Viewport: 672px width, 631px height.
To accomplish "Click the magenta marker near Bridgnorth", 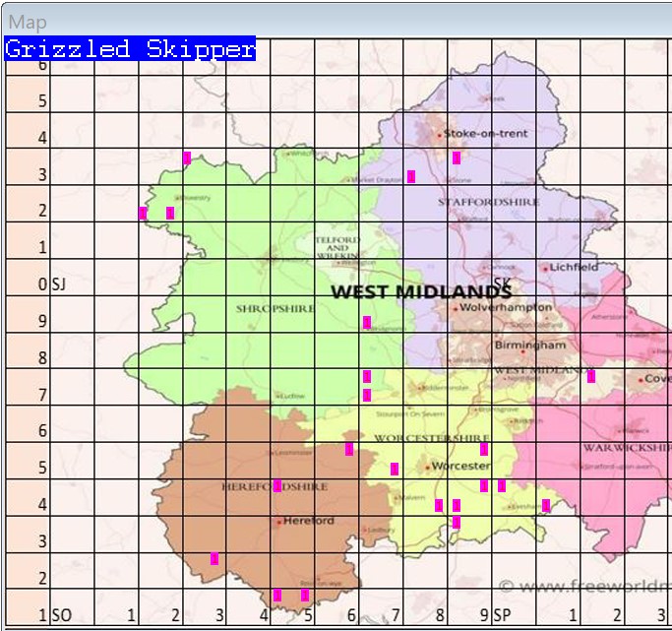I will [367, 322].
